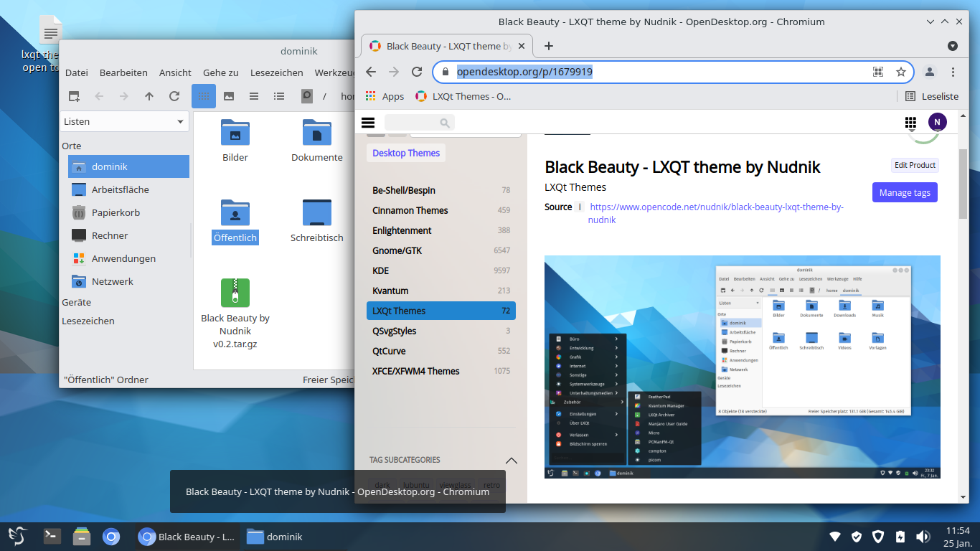This screenshot has width=980, height=551.
Task: Open a new tab in file manager toolbar
Action: coord(74,96)
